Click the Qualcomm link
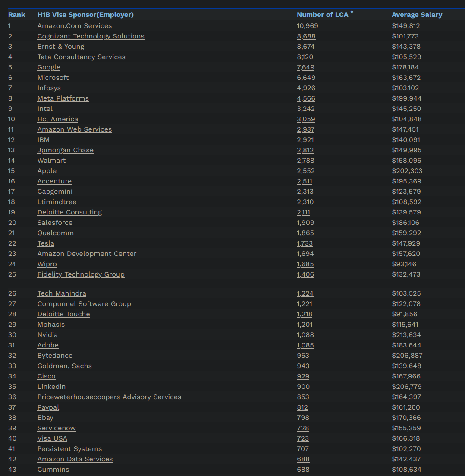 click(56, 233)
